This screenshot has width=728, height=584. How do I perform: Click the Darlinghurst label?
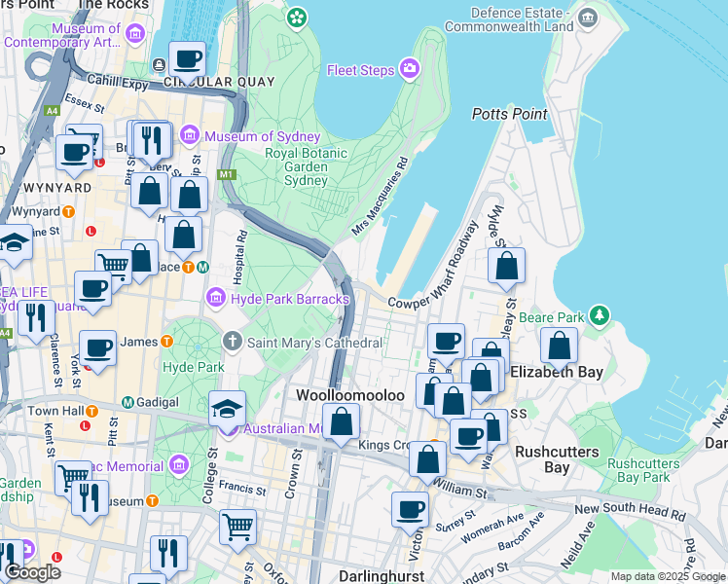382,576
